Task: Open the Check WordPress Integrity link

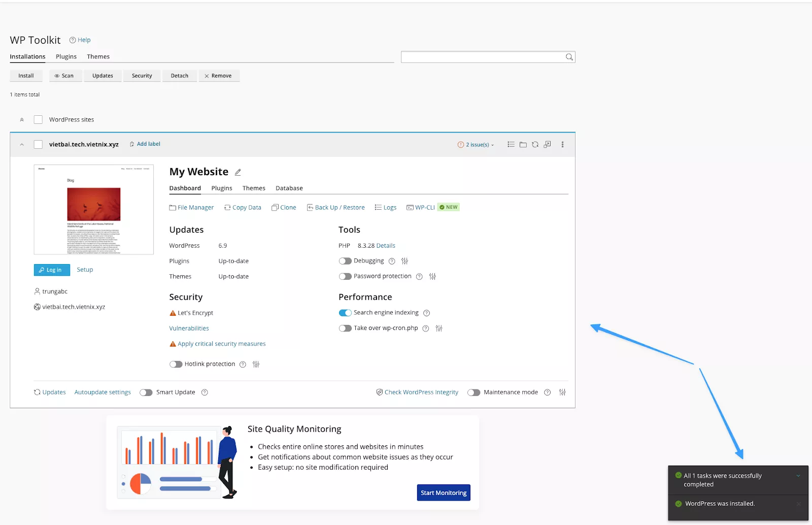Action: 421,392
